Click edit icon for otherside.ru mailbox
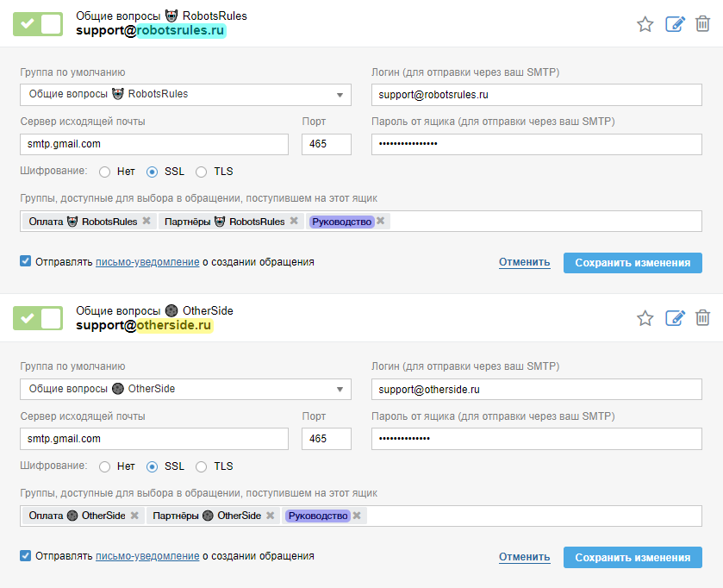The width and height of the screenshot is (723, 588). pos(675,318)
